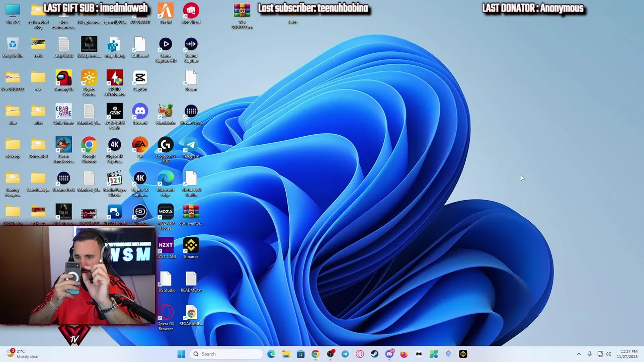Screen dimensions: 644x362
Task: Open Steam from the taskbar
Action: [374, 354]
